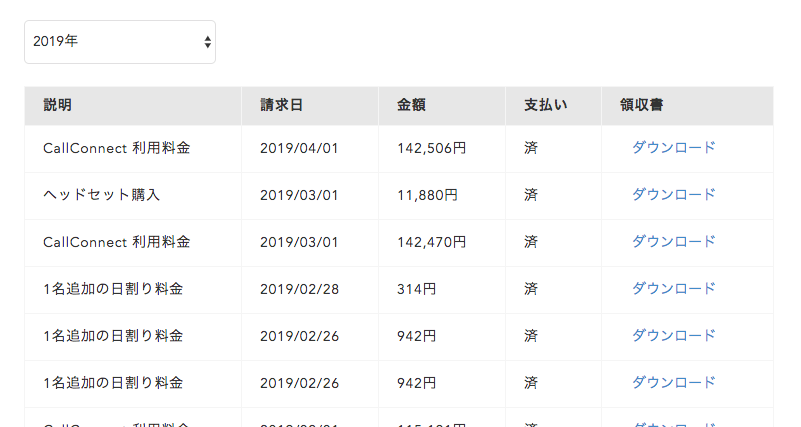Click 済 status in the 142,470円 row
801x427 pixels.
click(x=531, y=242)
